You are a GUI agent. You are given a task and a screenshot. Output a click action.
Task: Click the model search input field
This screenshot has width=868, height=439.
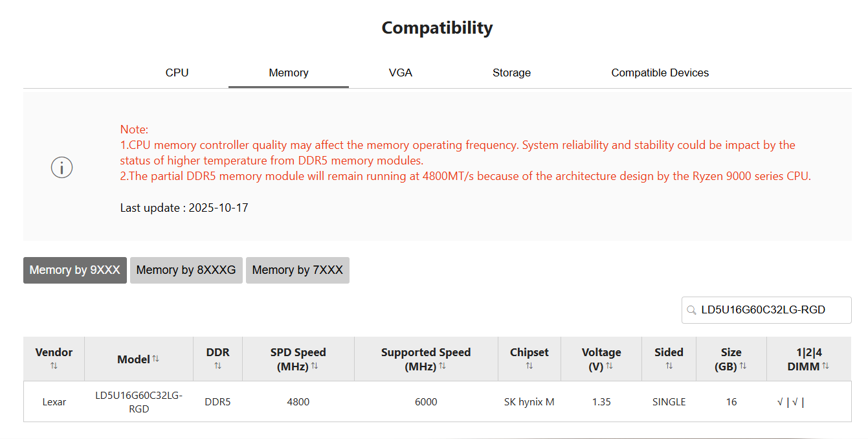[766, 310]
